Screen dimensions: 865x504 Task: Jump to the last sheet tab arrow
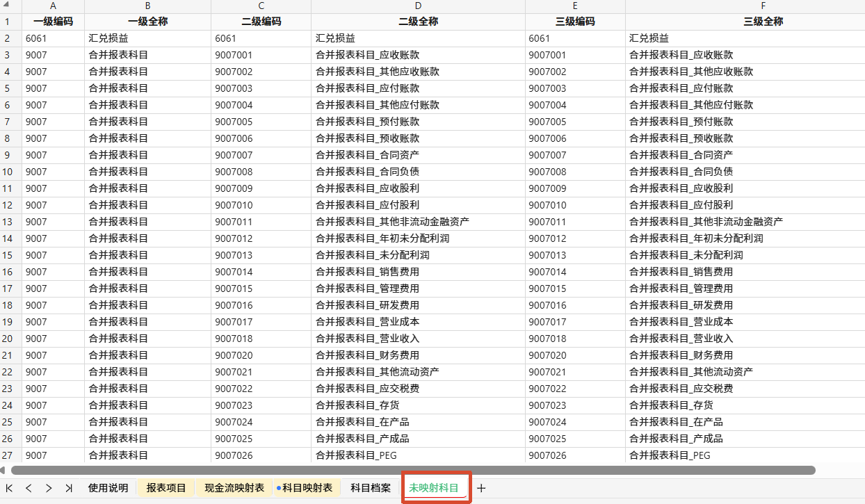(x=68, y=488)
